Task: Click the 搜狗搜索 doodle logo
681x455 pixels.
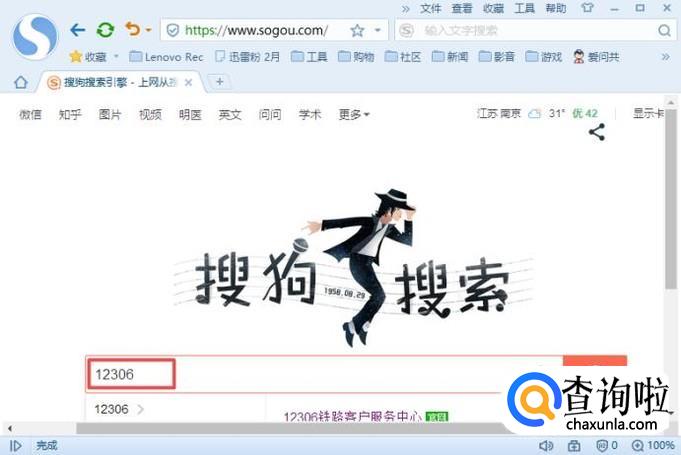Action: click(354, 268)
